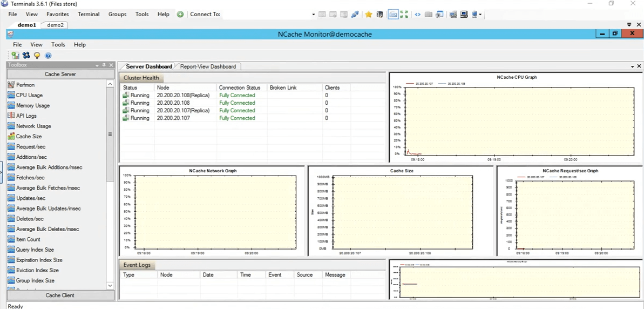Select API Logs in the Toolbox
This screenshot has width=644, height=309.
(22, 116)
